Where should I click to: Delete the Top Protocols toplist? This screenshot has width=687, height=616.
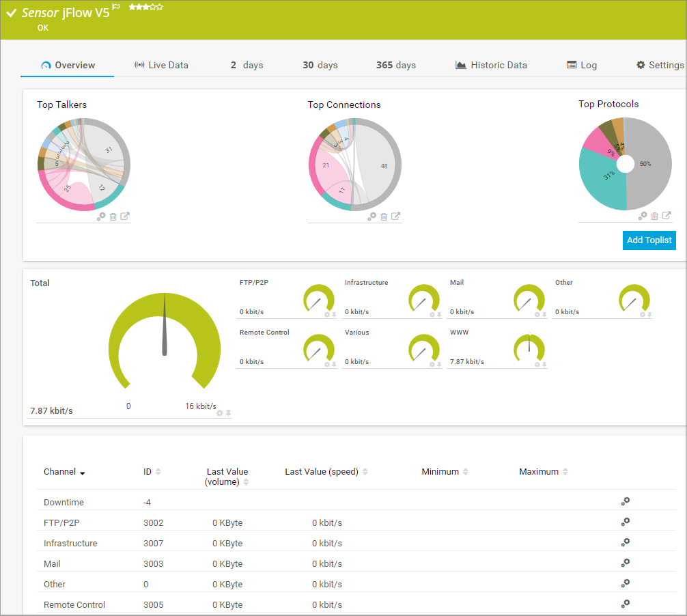655,216
